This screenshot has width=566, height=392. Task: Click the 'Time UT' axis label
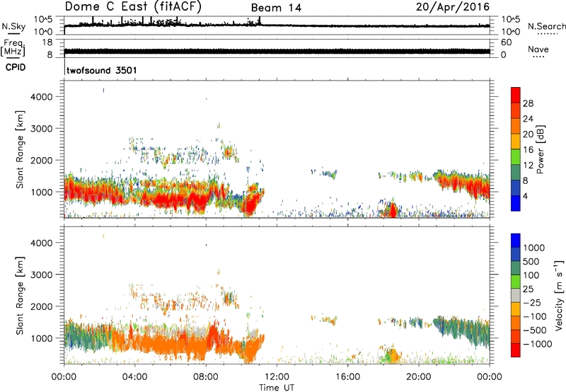click(277, 388)
